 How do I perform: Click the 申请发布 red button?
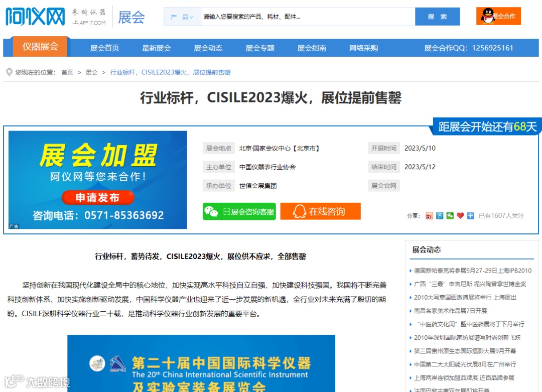98,197
